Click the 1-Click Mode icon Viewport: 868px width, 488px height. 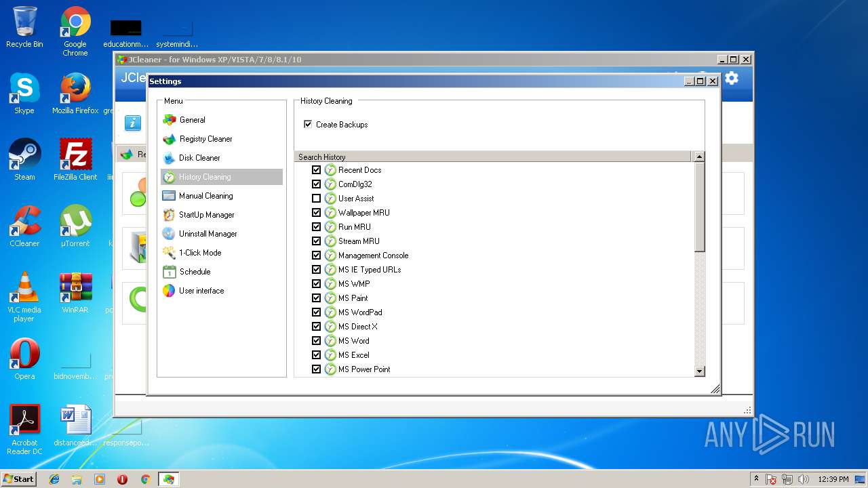tap(169, 253)
